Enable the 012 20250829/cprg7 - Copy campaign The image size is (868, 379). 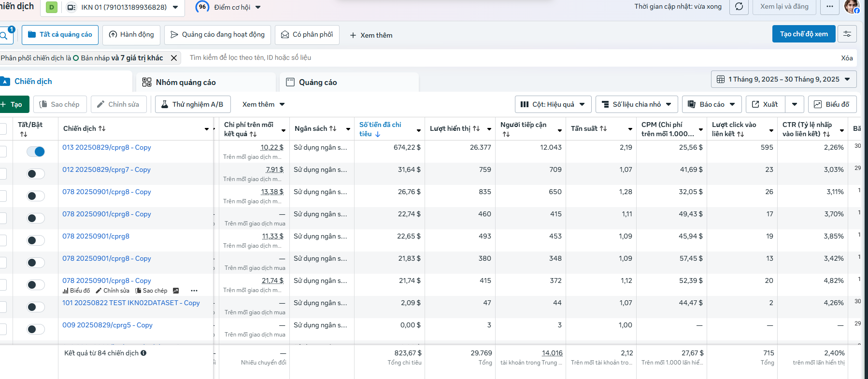pyautogui.click(x=36, y=174)
